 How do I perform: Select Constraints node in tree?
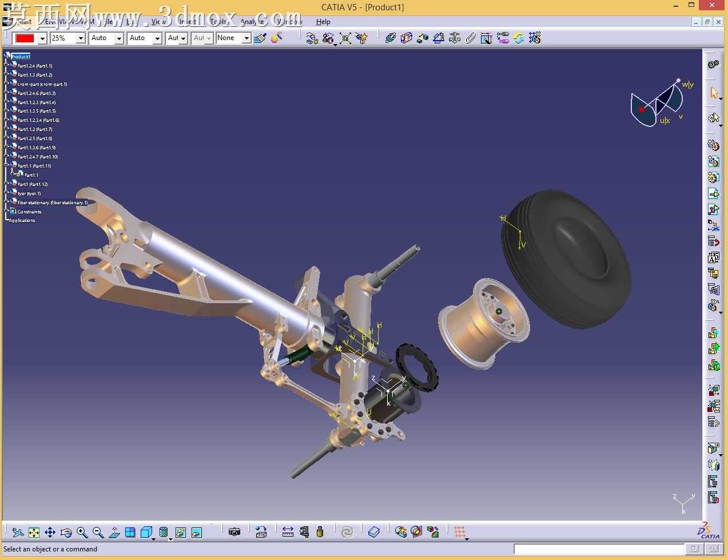[x=29, y=212]
